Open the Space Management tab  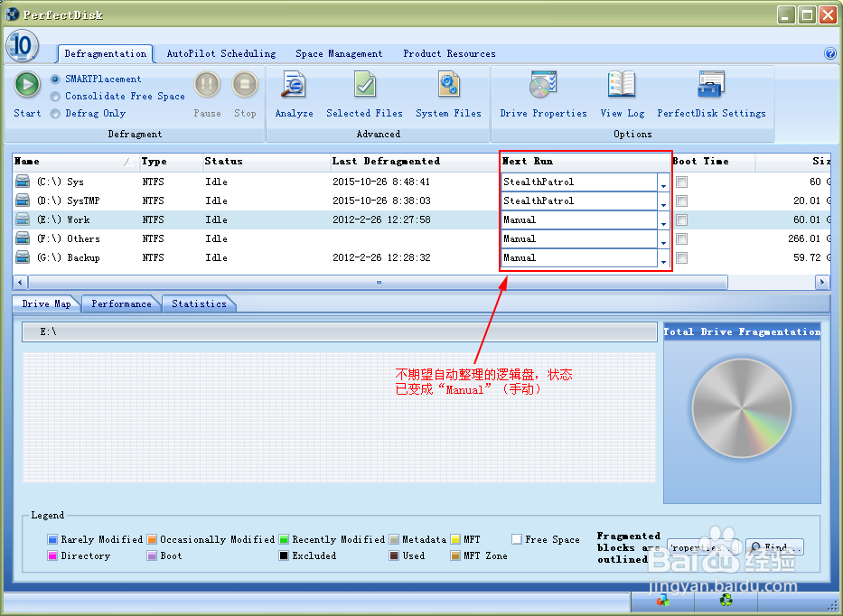[339, 54]
